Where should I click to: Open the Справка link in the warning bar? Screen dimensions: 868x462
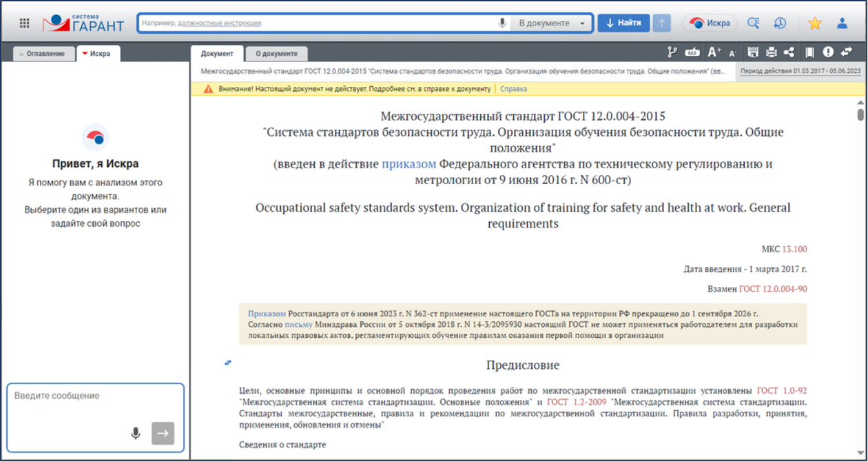coord(513,89)
